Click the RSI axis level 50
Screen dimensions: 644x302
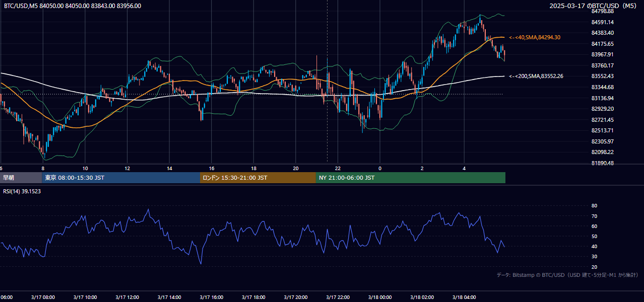[594, 237]
